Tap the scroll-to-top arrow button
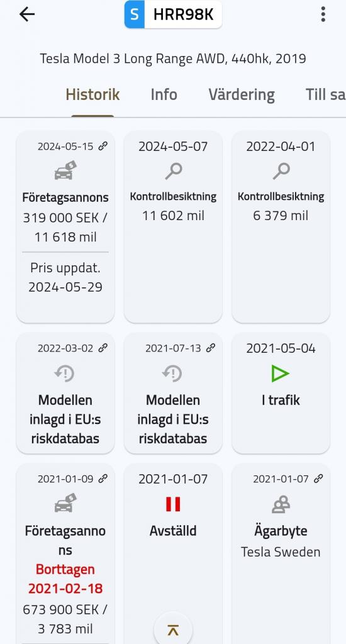 [x=173, y=630]
